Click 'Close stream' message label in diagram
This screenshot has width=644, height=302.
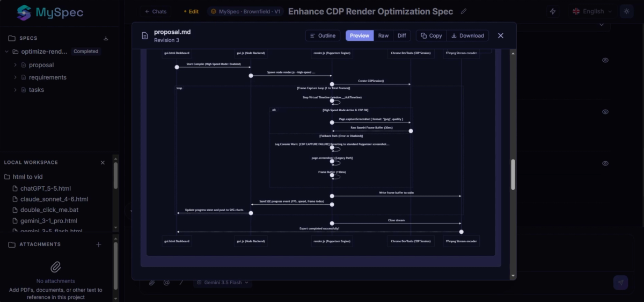(x=397, y=220)
